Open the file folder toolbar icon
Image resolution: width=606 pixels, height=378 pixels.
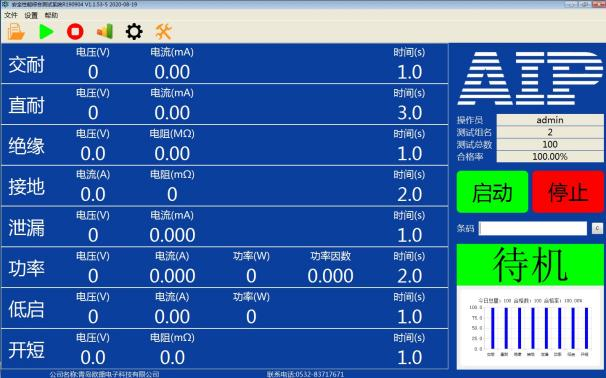click(x=16, y=32)
